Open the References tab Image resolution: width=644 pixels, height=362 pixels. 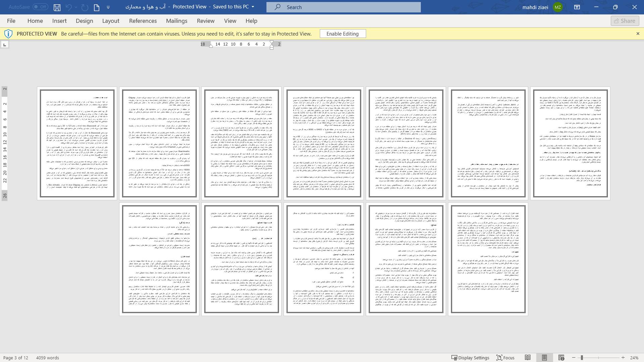click(x=143, y=21)
